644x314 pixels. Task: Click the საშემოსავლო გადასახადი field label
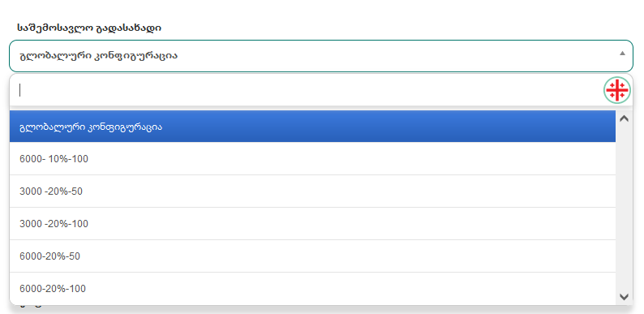click(x=89, y=28)
